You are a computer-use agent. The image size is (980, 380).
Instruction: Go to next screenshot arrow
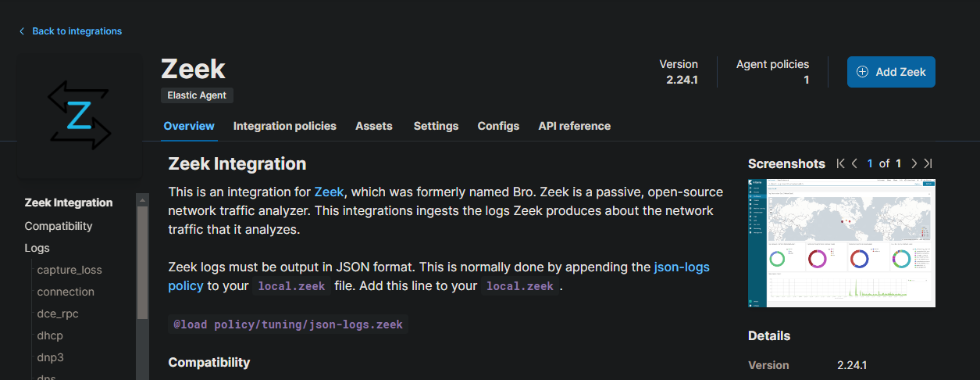914,163
